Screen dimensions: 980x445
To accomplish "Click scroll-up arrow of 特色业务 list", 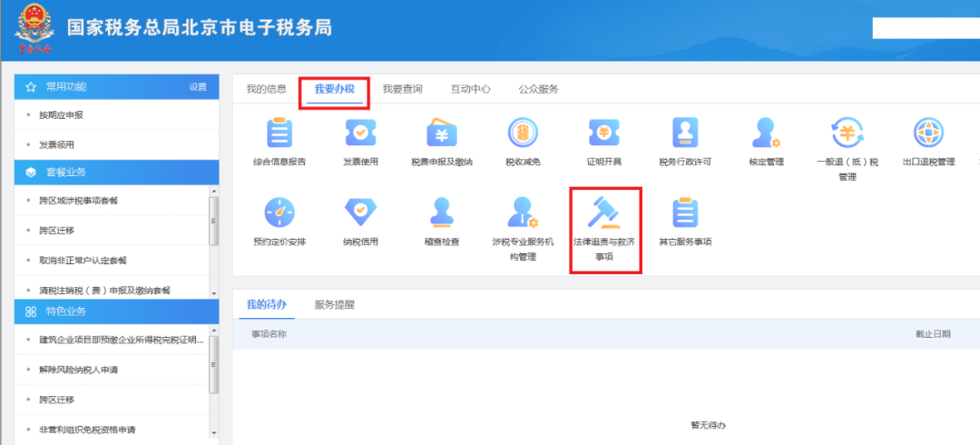I will (x=214, y=330).
